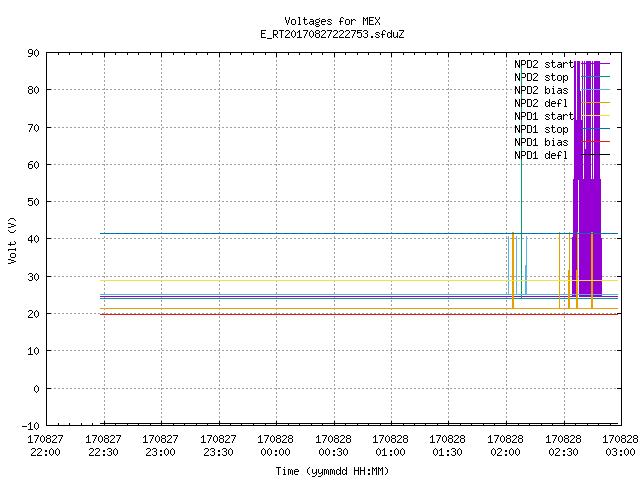Click the y-axis tick label 20
The width and height of the screenshot is (640, 480).
(34, 314)
